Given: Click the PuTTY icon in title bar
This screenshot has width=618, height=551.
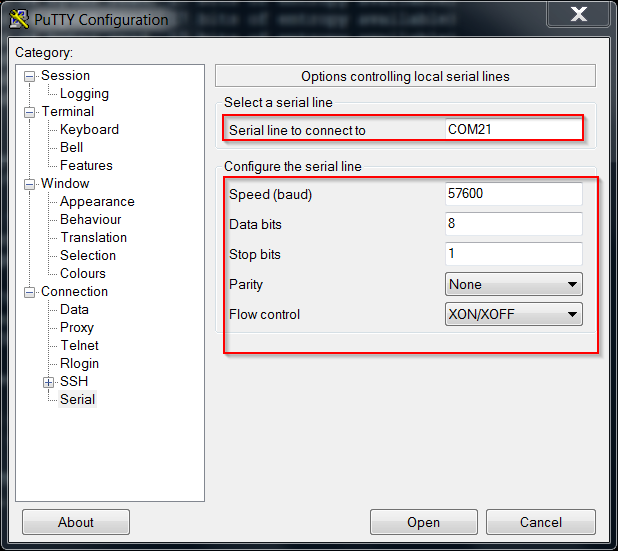Looking at the screenshot, I should pyautogui.click(x=17, y=19).
